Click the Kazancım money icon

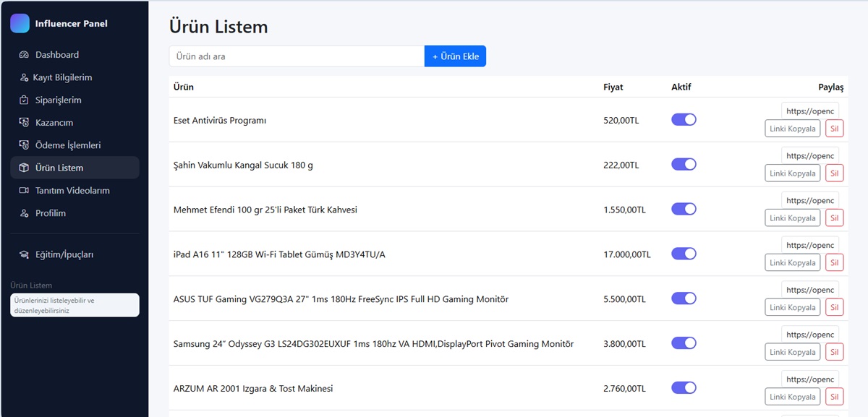tap(24, 123)
